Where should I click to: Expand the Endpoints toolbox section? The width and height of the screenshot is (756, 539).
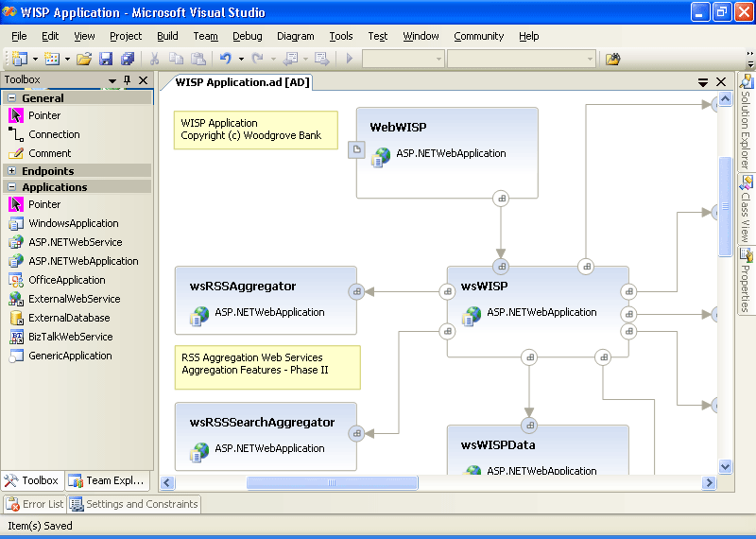pyautogui.click(x=11, y=171)
